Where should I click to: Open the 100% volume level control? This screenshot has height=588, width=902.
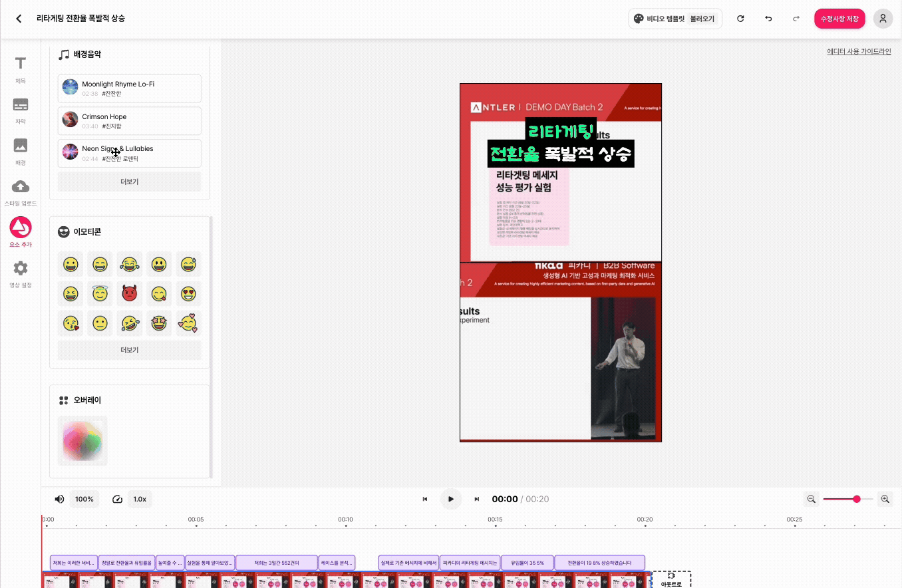point(84,499)
